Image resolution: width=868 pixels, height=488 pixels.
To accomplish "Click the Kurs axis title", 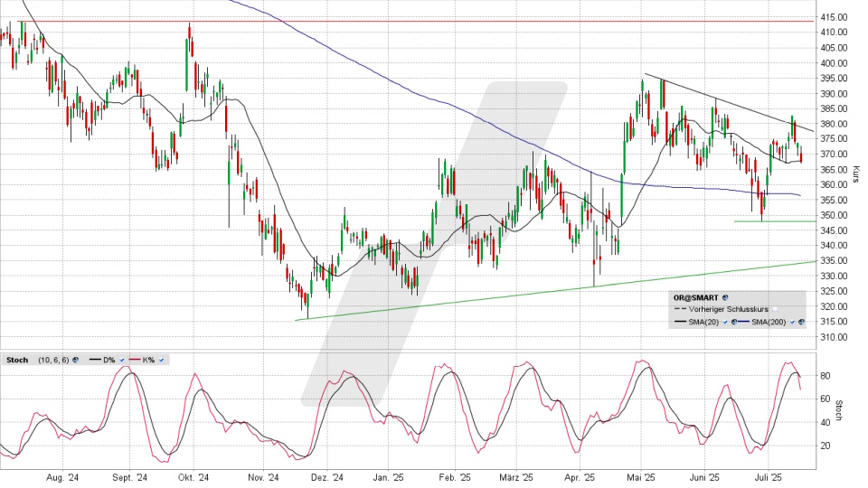I will click(x=856, y=174).
